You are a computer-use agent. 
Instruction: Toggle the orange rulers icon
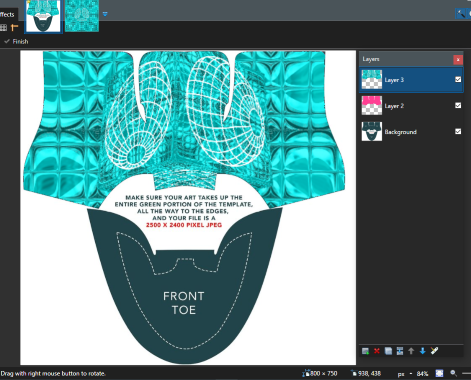(x=14, y=27)
